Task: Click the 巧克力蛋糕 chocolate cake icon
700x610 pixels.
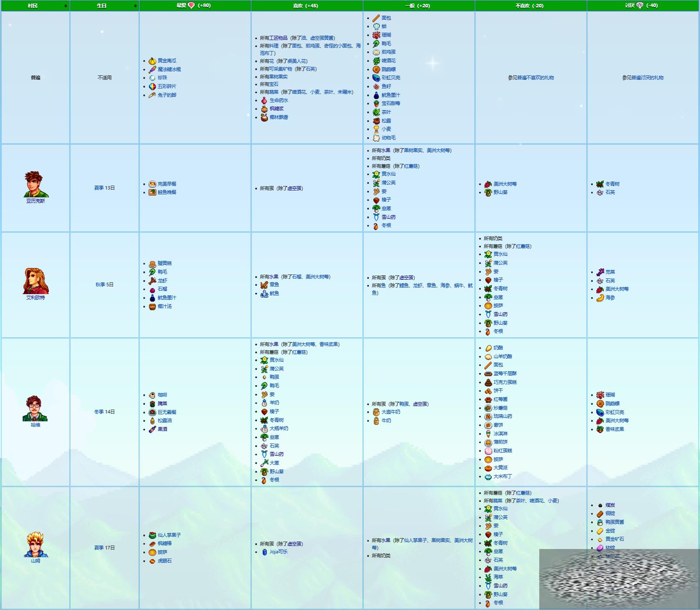Action: click(x=488, y=383)
